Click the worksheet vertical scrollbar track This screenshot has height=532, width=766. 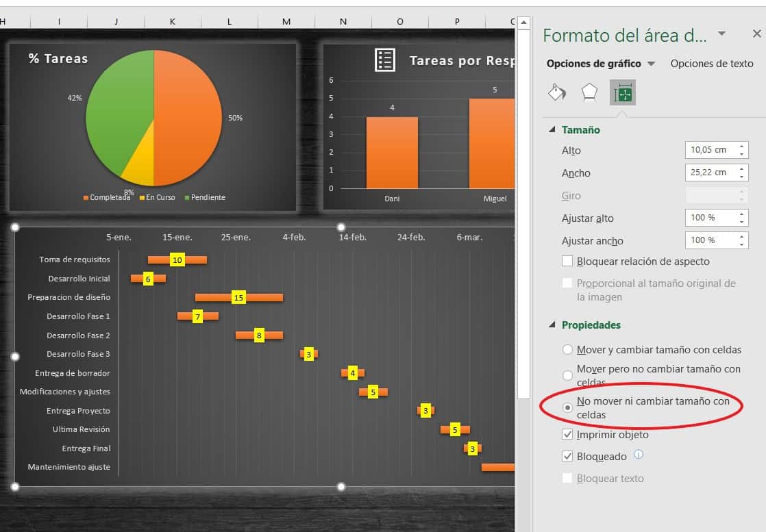tap(523, 464)
